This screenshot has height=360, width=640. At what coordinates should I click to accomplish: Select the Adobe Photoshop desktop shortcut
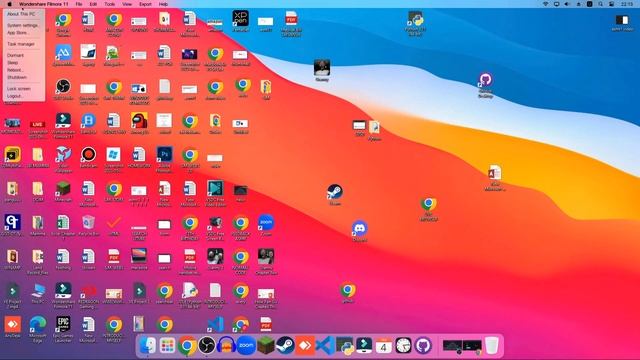tap(164, 154)
